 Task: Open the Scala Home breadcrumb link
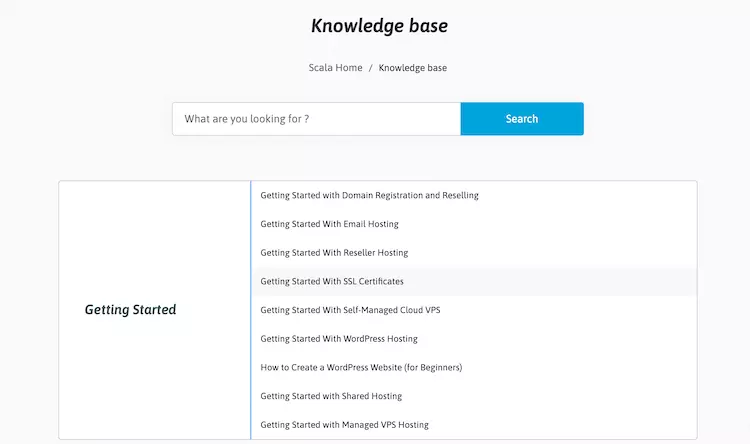(x=335, y=67)
